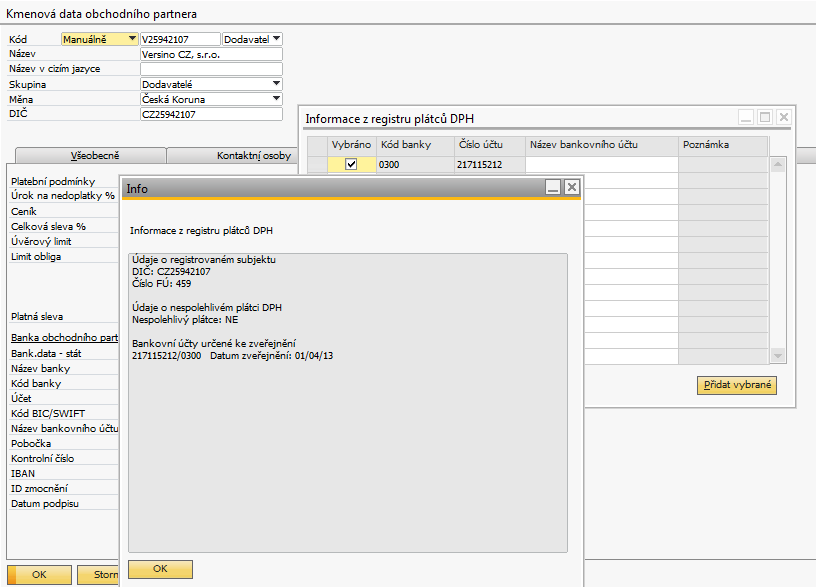The image size is (816, 587).
Task: Click the scroll down arrow in bank table
Action: pos(778,357)
